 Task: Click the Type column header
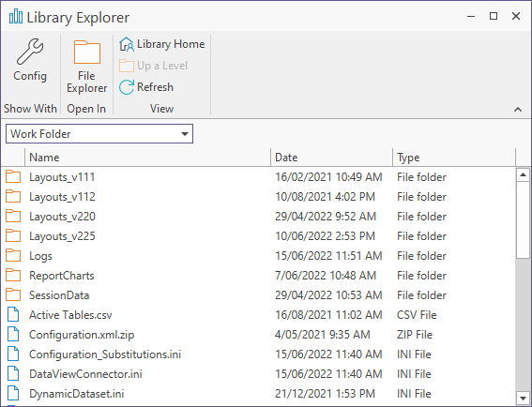[454, 158]
